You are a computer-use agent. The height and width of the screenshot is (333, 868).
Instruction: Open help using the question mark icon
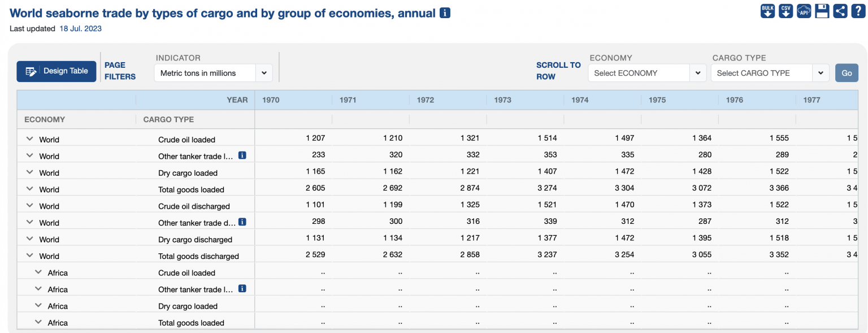pos(858,10)
